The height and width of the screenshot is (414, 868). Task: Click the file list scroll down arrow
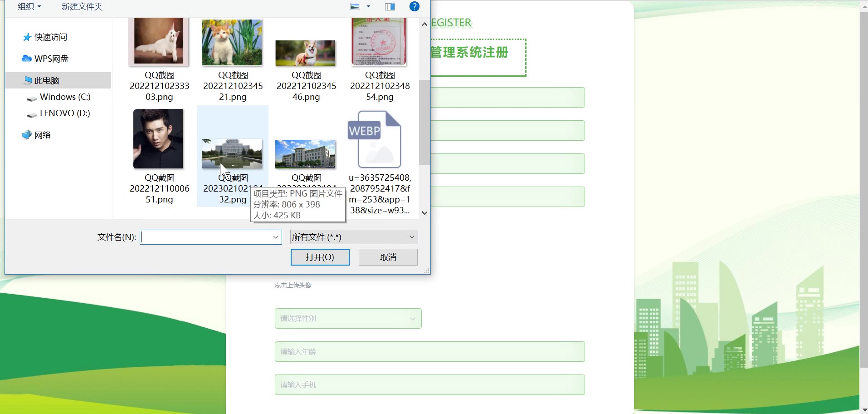coord(424,213)
